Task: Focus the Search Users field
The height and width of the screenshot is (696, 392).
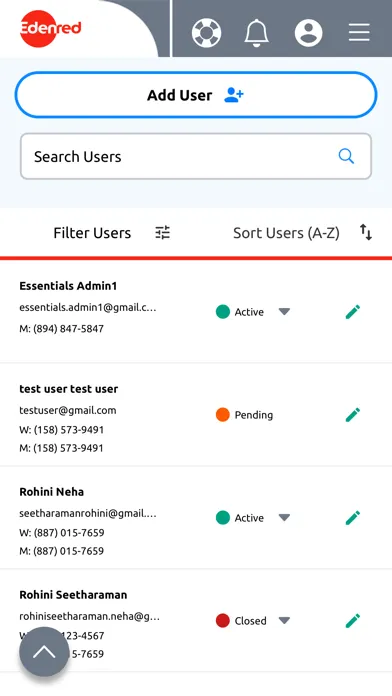Action: pyautogui.click(x=196, y=156)
